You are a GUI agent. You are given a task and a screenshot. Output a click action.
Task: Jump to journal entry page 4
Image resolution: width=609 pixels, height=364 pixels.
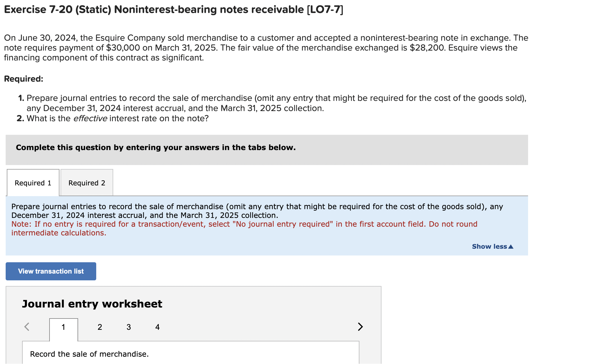coord(157,327)
